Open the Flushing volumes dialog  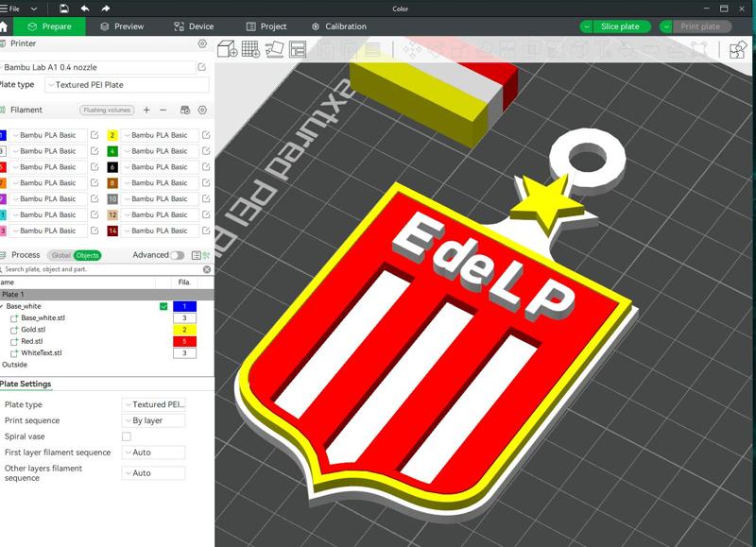point(107,110)
